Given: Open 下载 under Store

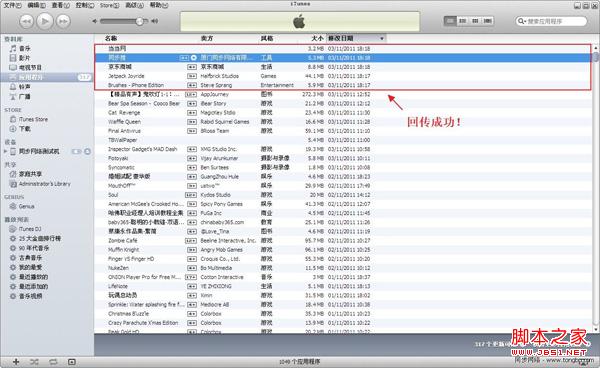Looking at the screenshot, I should pyautogui.click(x=24, y=129).
